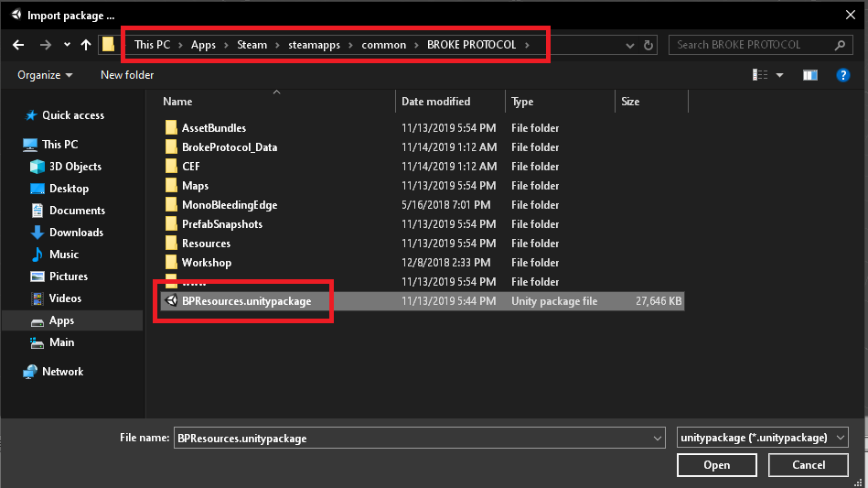Sort by the Type column header
The height and width of the screenshot is (488, 868).
point(522,102)
